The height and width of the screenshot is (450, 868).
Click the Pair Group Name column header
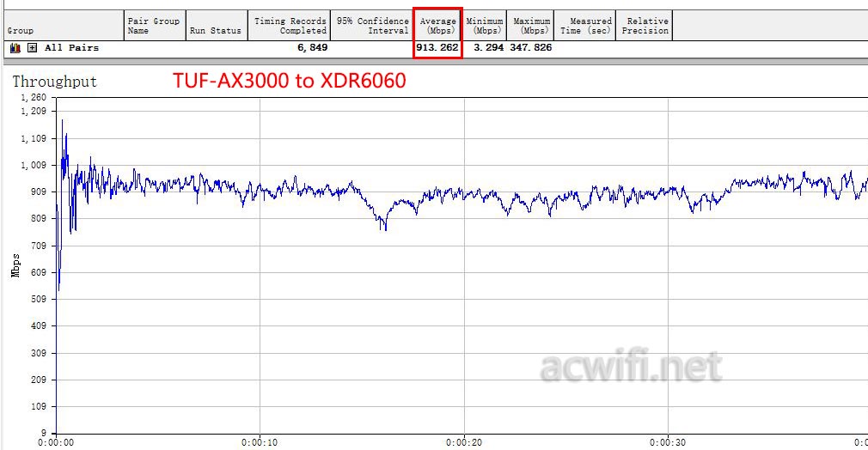pyautogui.click(x=155, y=26)
